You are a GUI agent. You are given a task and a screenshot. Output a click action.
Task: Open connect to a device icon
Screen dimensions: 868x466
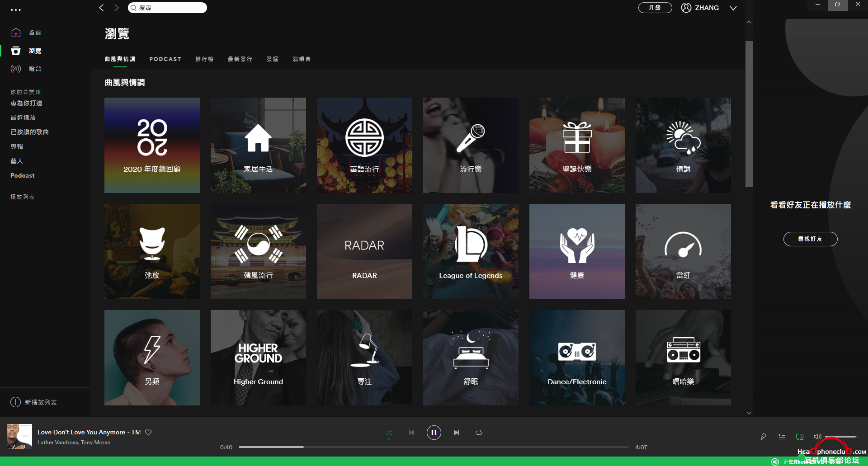(800, 437)
